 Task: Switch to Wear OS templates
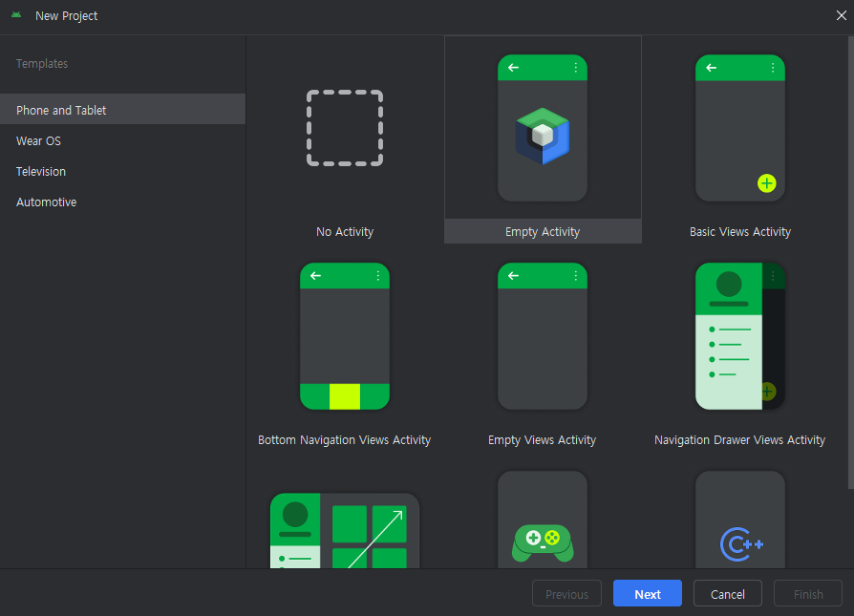coord(122,140)
